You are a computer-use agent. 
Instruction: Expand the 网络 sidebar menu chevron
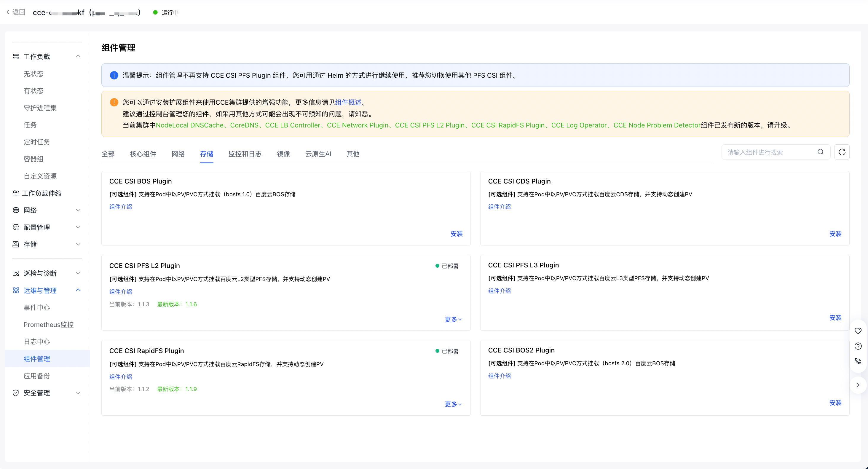tap(78, 210)
